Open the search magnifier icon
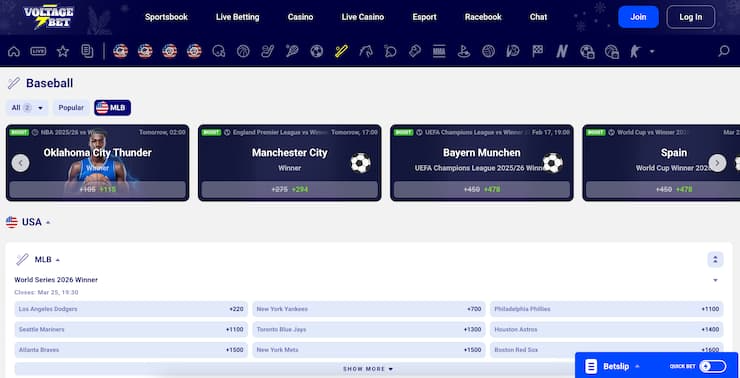 tap(723, 51)
